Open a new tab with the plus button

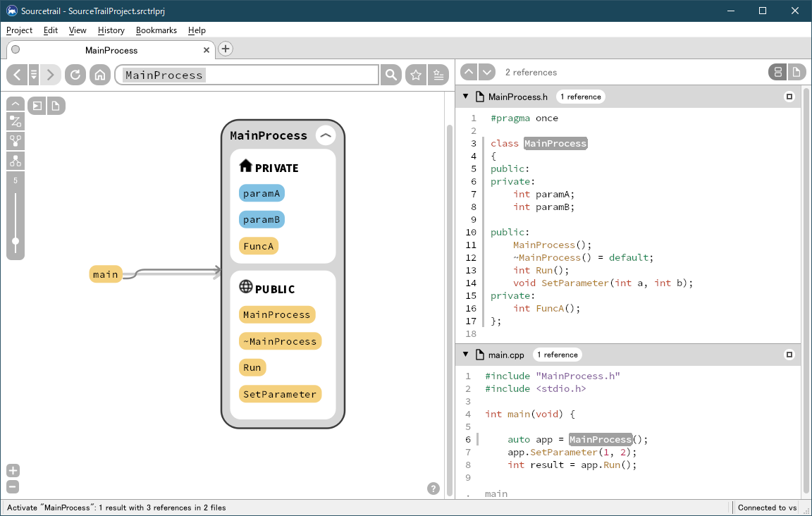click(x=225, y=49)
